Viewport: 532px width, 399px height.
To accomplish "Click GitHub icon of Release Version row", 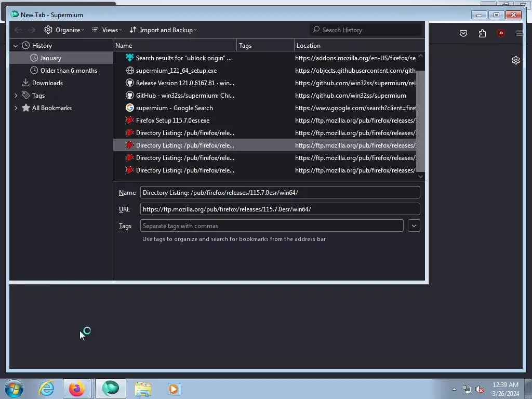I will [129, 83].
